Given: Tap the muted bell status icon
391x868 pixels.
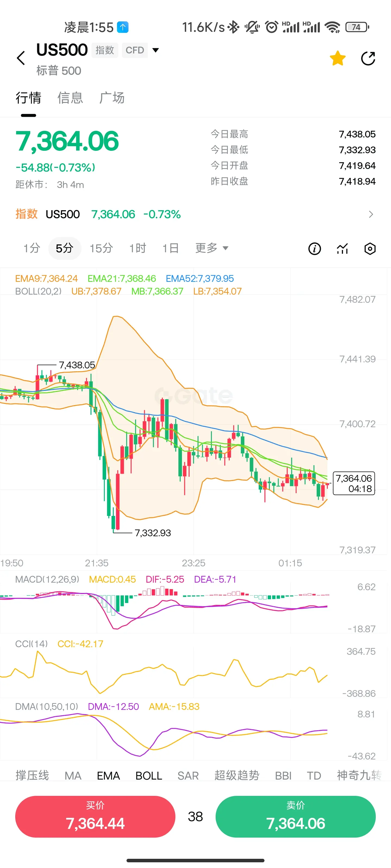Looking at the screenshot, I should coord(252,27).
